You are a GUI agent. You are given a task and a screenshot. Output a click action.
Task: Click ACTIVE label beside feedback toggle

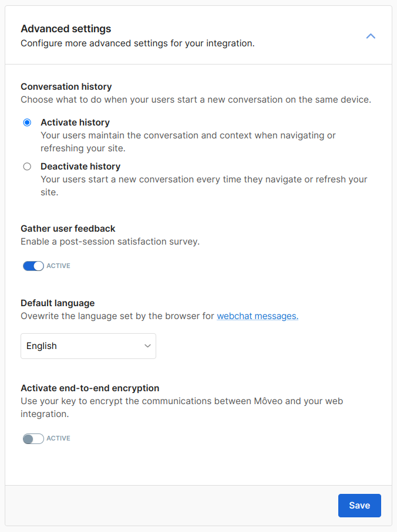[58, 266]
